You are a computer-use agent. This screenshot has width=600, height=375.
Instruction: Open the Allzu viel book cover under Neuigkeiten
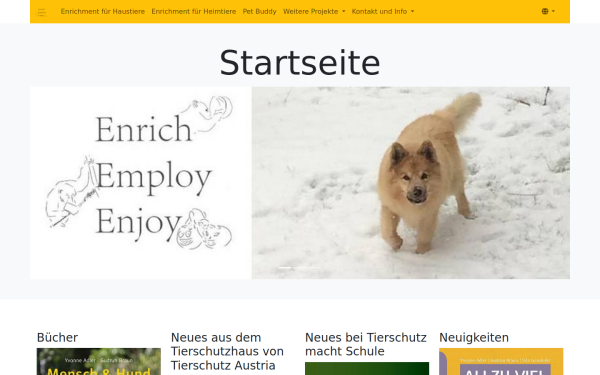(501, 362)
